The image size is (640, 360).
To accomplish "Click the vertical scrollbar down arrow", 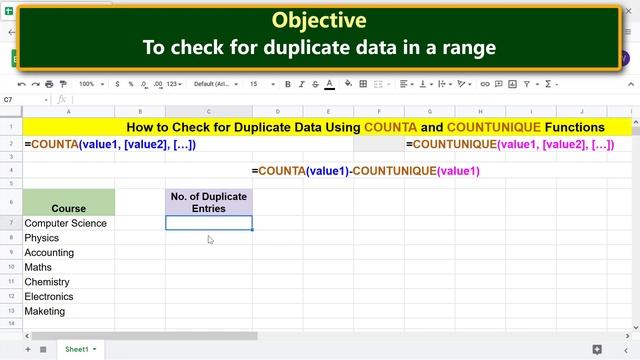I will pos(636,327).
